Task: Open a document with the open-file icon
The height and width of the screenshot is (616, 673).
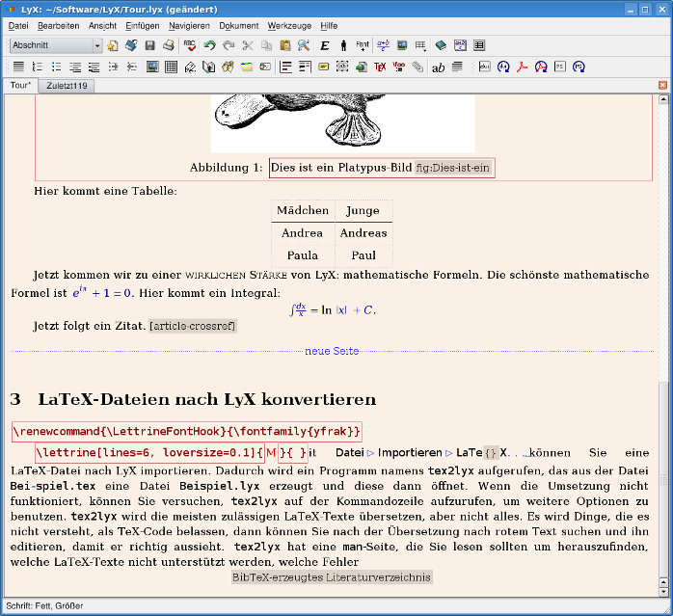Action: 131,45
